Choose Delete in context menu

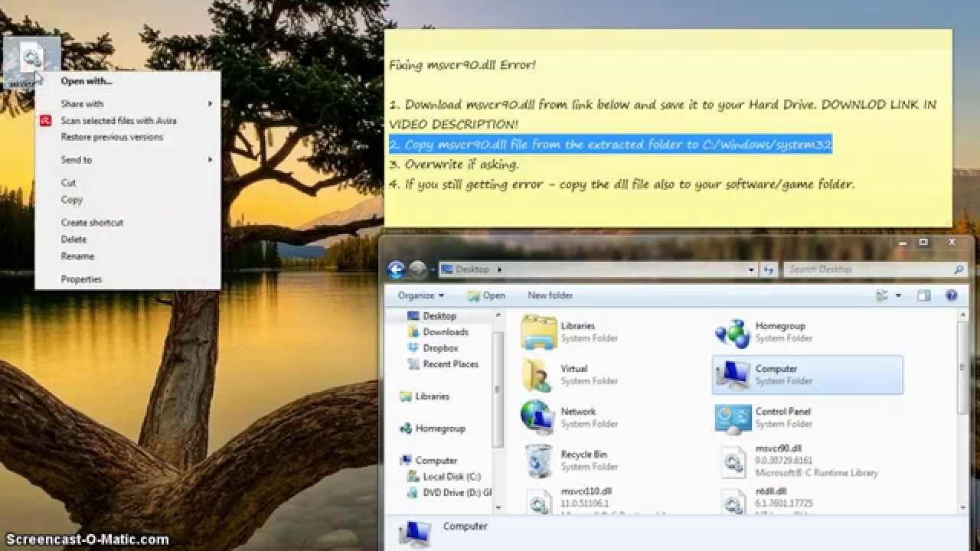pos(73,240)
